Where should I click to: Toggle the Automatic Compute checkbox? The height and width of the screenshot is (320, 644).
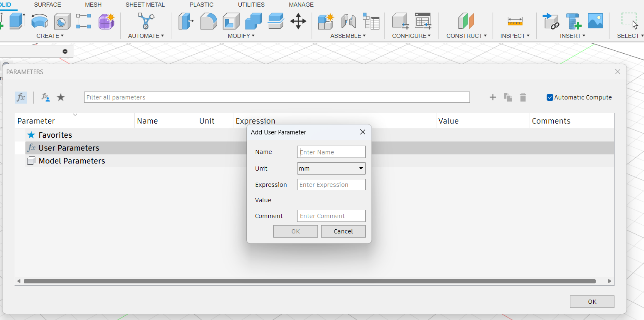[x=550, y=97]
